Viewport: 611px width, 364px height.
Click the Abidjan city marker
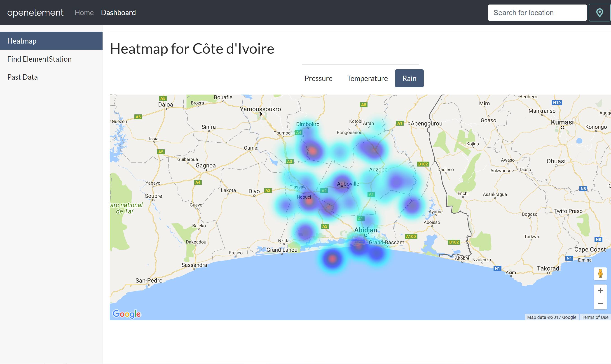365,235
